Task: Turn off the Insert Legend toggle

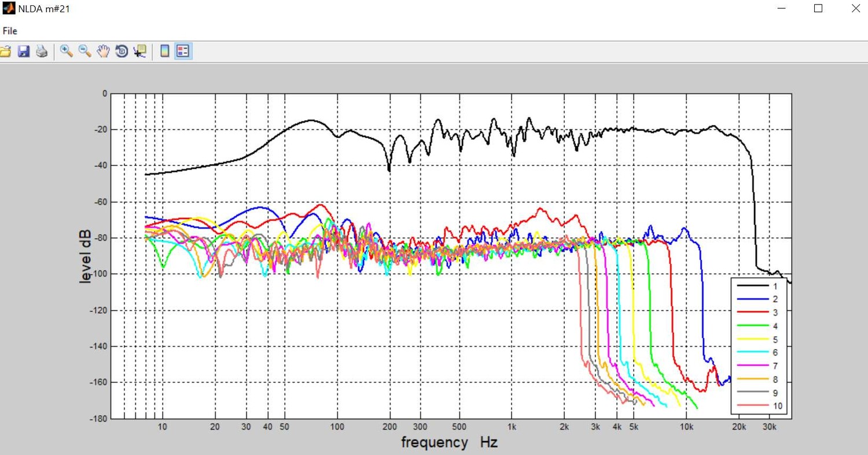Action: coord(183,51)
